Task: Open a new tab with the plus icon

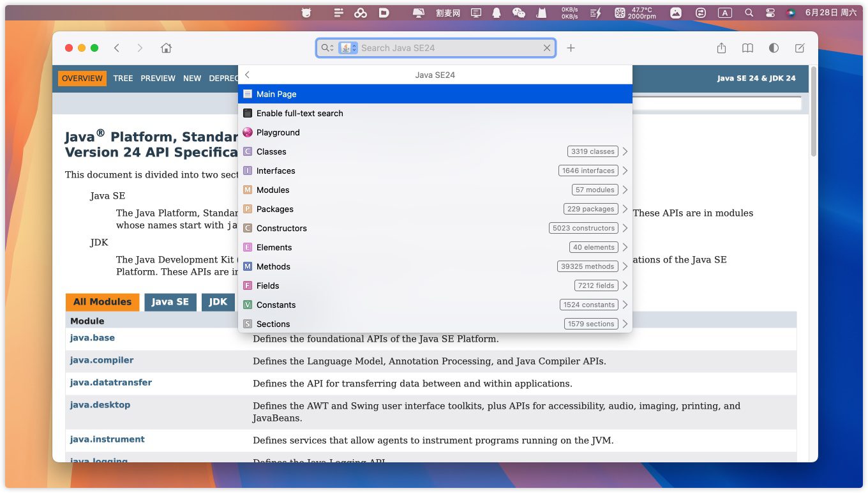Action: 571,48
